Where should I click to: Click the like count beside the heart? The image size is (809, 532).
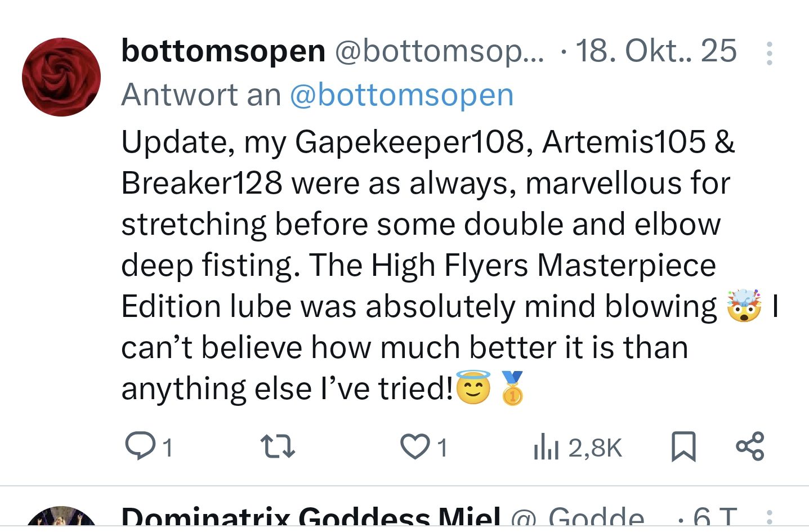tap(443, 448)
